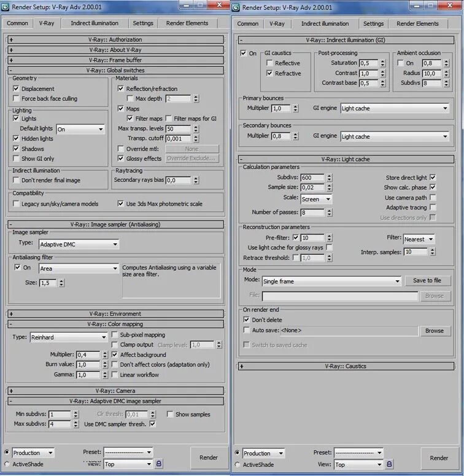Check Linear workflow option
This screenshot has height=476, width=464.
click(x=115, y=375)
